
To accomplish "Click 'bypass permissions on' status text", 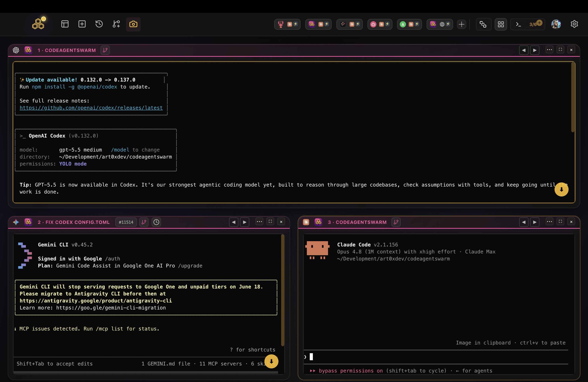I will (x=351, y=371).
